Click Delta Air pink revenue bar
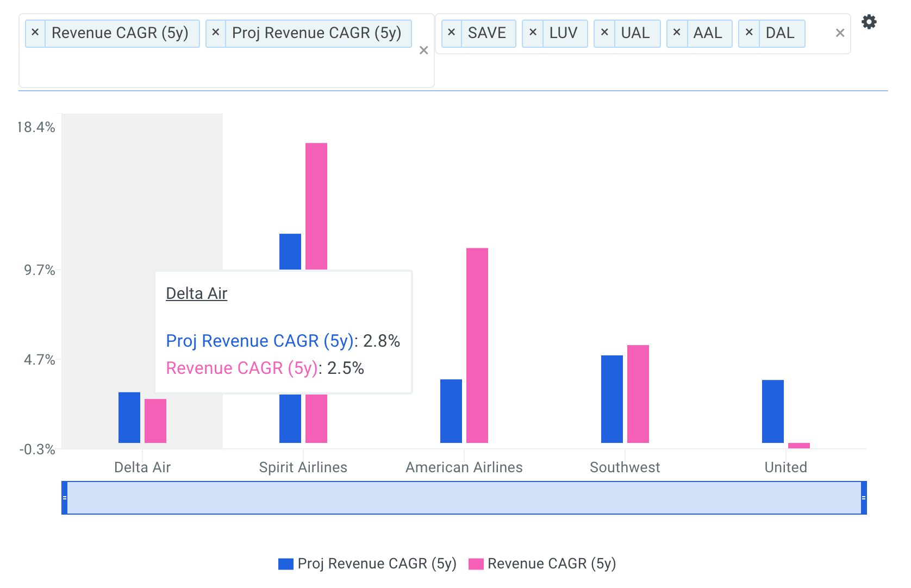 155,421
